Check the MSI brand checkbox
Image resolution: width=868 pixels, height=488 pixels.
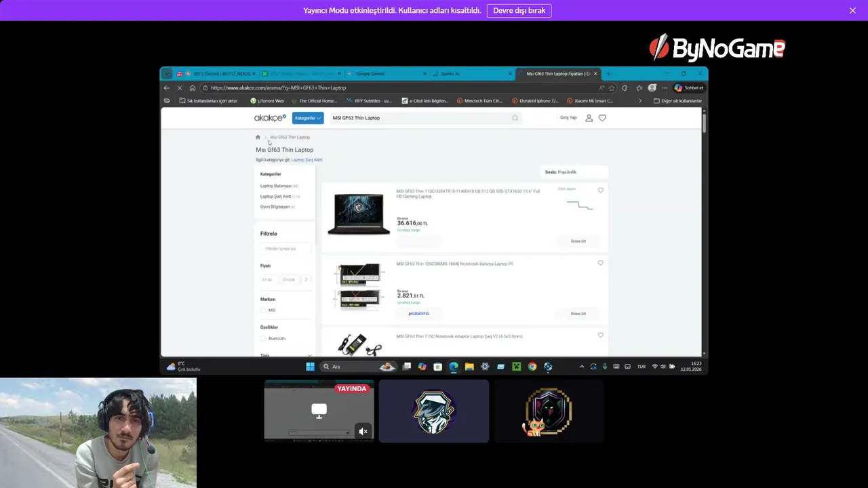coord(263,310)
